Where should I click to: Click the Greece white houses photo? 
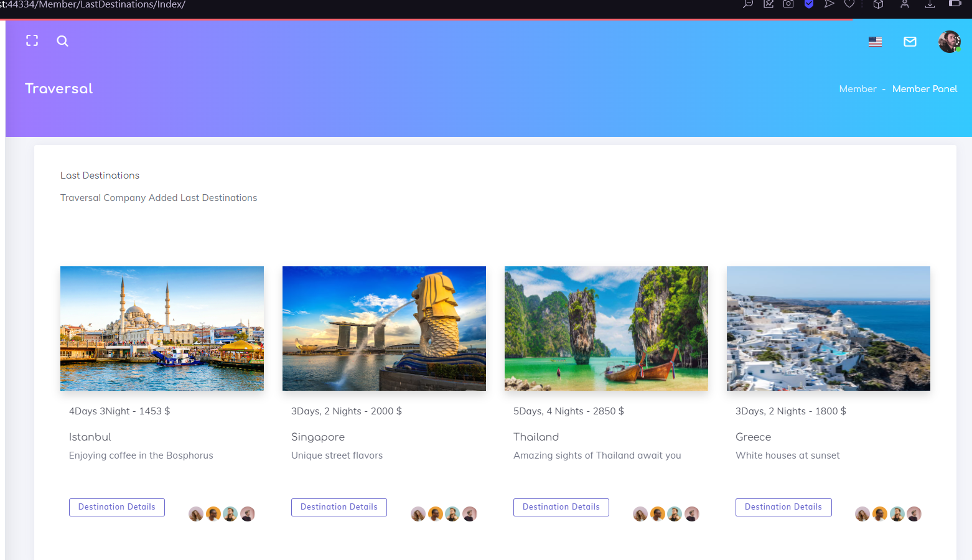click(828, 329)
